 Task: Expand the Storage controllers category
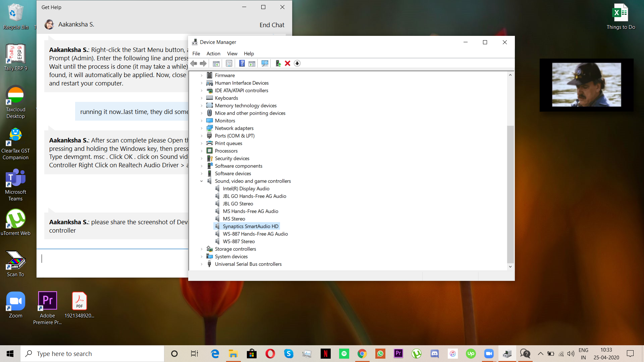click(202, 249)
